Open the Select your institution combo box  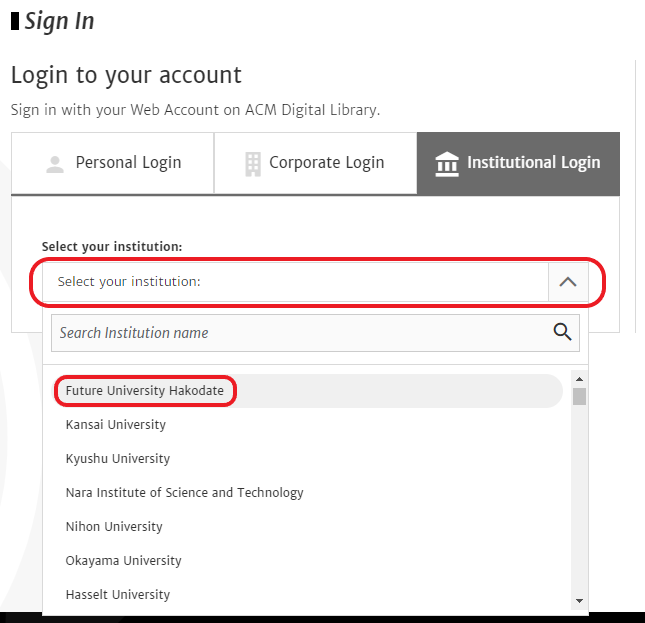coord(316,282)
